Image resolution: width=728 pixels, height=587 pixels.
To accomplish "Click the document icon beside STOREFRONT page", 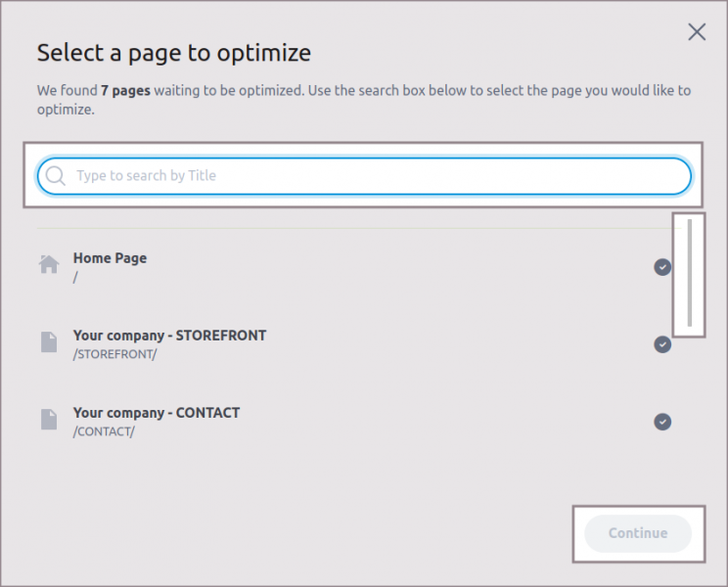I will pos(49,341).
